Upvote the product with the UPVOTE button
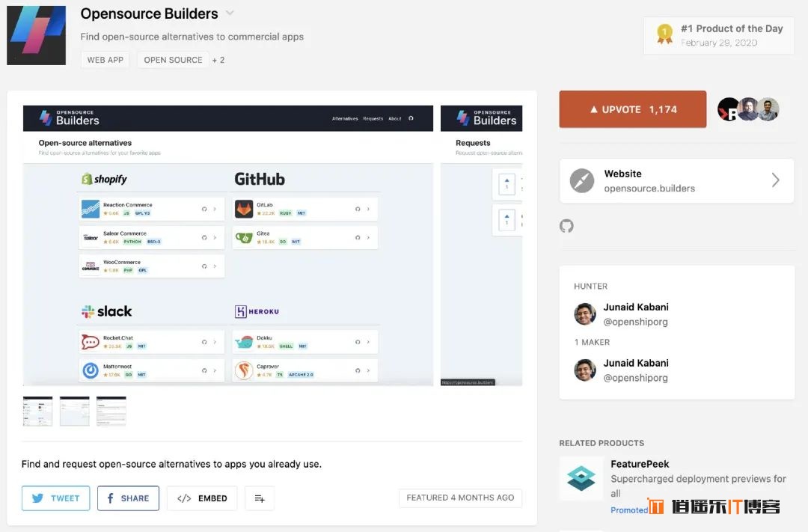Viewport: 808px width, 532px height. 633,109
